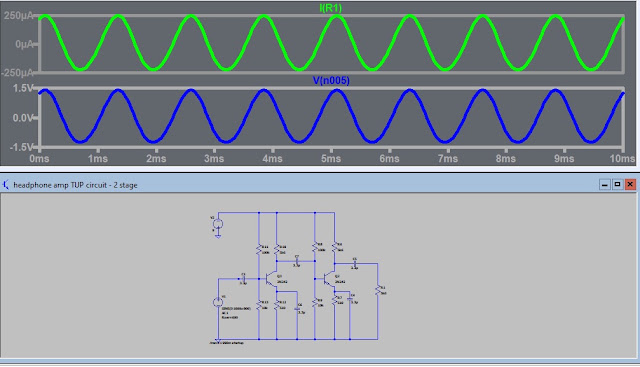Click the output coupling capacitor C5
The image size is (640, 367).
pos(355,263)
